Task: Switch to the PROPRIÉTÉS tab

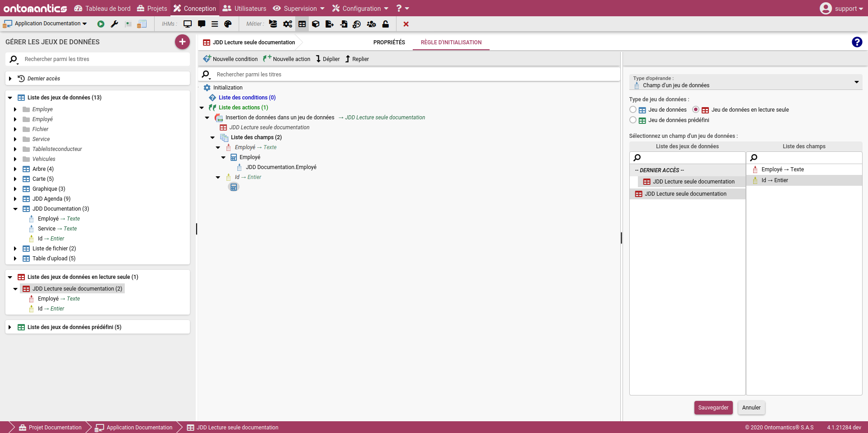Action: [389, 42]
